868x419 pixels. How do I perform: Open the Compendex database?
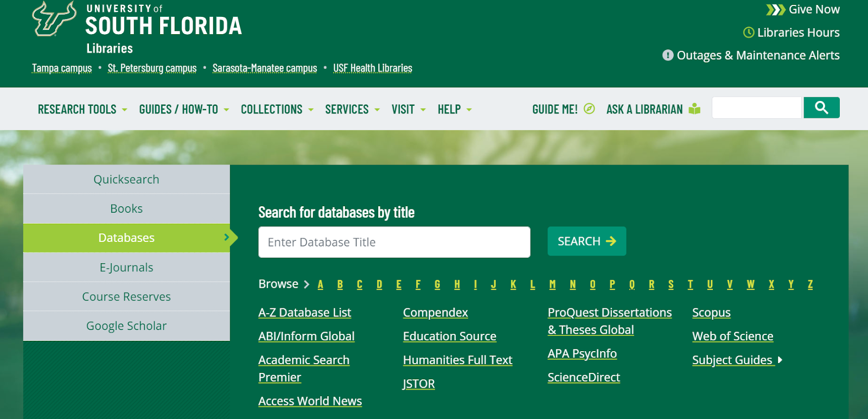click(436, 313)
